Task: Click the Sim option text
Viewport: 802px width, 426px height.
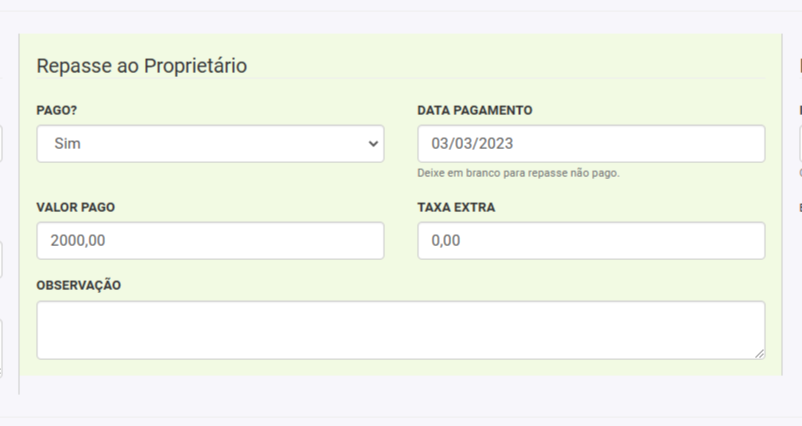Action: click(x=68, y=144)
